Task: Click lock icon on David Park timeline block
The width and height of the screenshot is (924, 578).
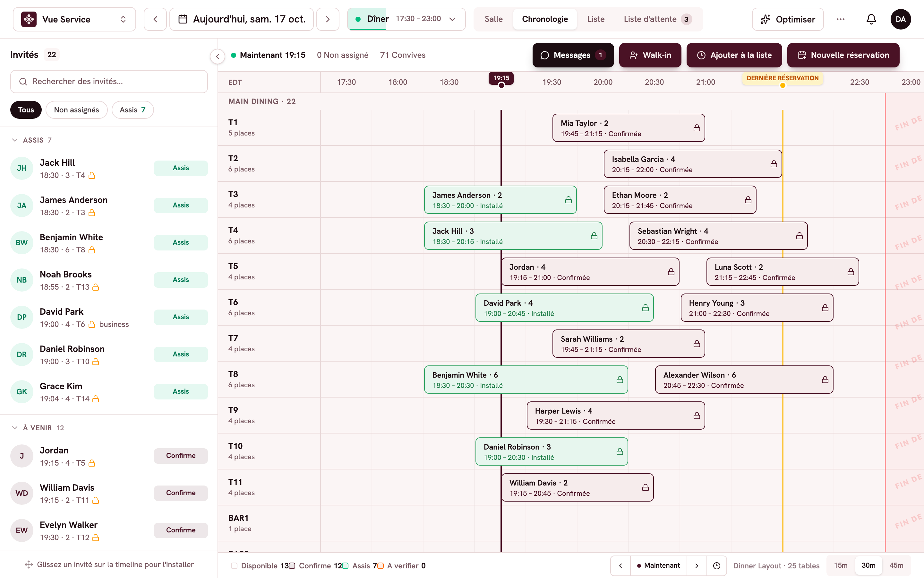Action: (645, 307)
